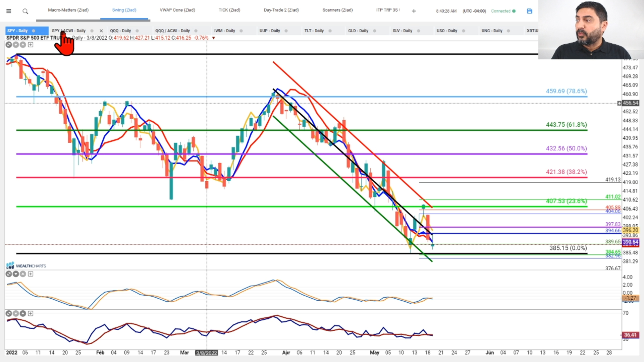Click the 421.38 (38.2%) Fibonacci label
This screenshot has height=362, width=644.
click(567, 172)
